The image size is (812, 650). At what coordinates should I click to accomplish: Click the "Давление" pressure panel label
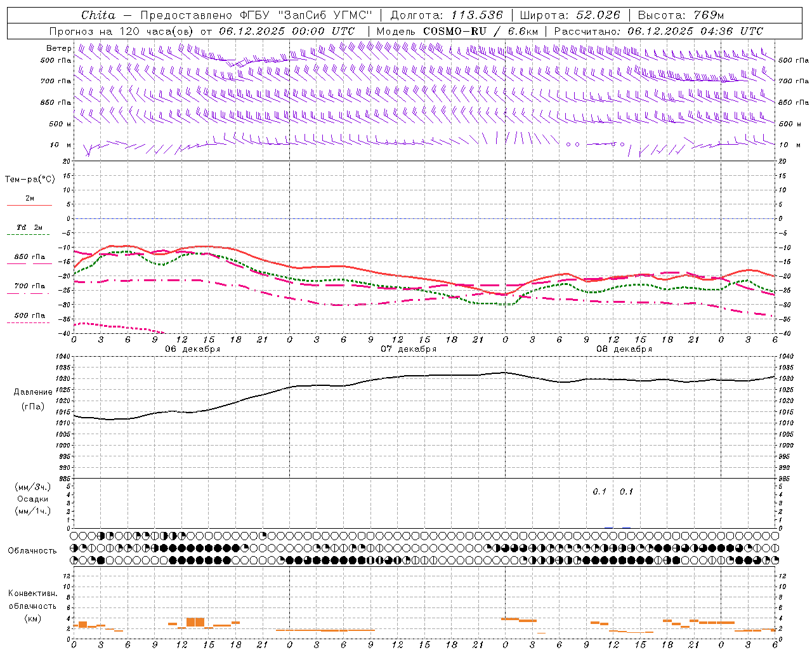[33, 392]
